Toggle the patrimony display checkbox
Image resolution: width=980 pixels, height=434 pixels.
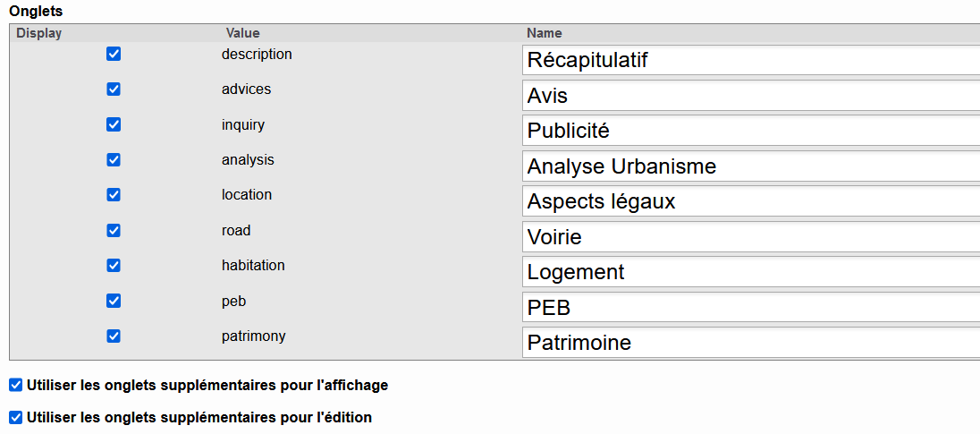(x=114, y=336)
